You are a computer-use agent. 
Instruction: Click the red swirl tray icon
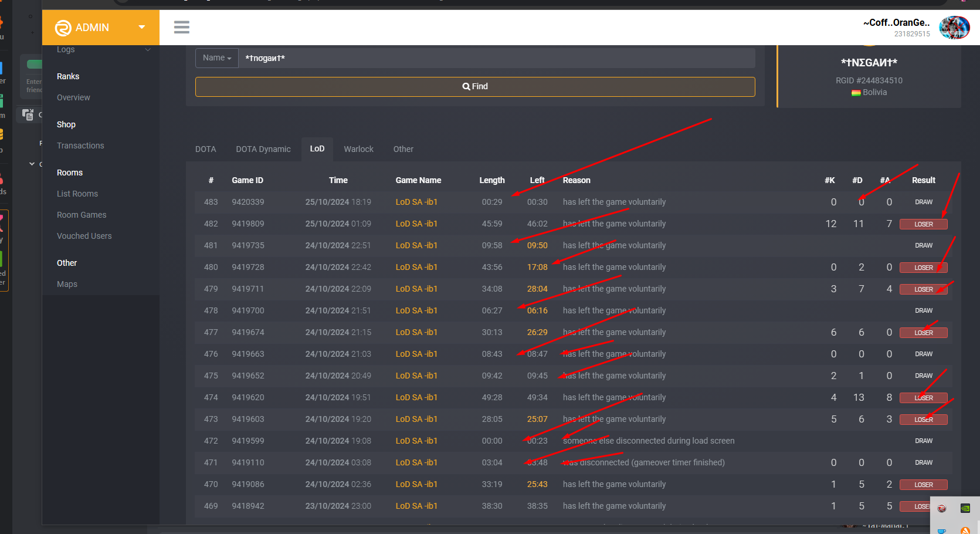942,508
